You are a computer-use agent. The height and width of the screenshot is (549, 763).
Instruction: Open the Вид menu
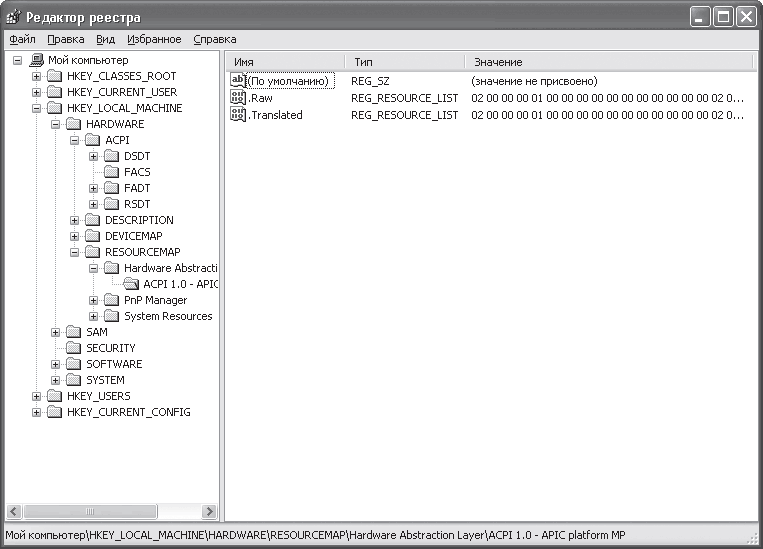click(105, 39)
